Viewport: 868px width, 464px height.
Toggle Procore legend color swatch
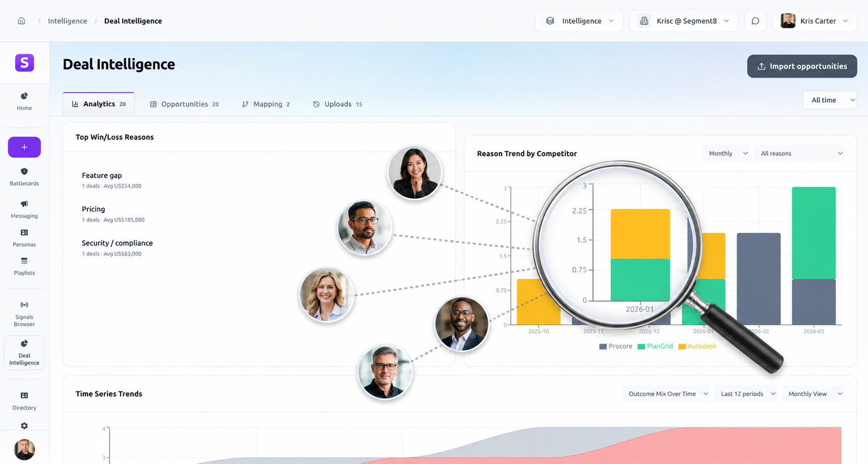602,347
